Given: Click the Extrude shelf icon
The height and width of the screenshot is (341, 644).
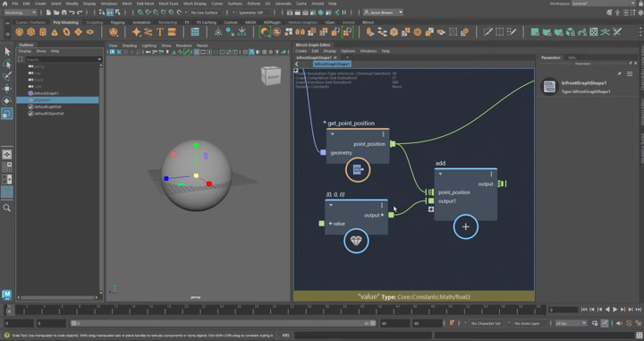Looking at the screenshot, I should coord(370,32).
